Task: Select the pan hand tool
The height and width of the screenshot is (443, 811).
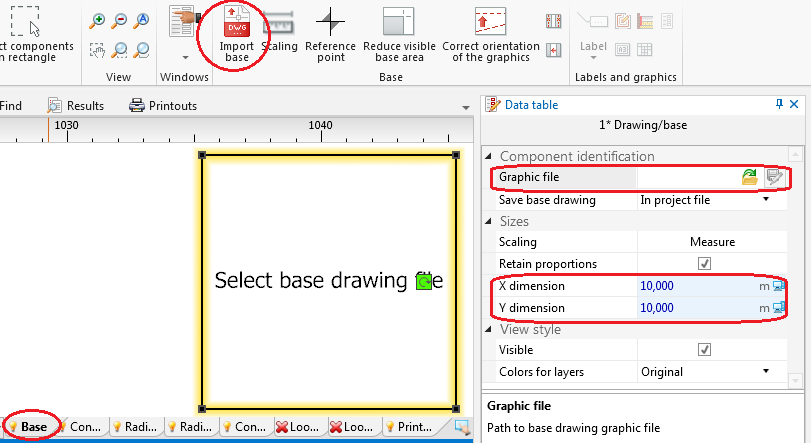Action: (97, 50)
